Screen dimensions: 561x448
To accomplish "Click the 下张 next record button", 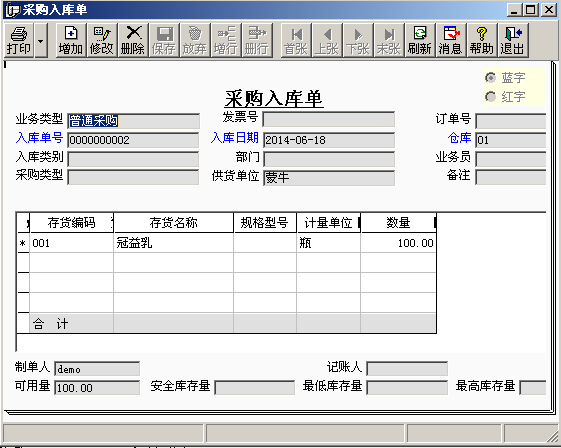I will click(x=358, y=40).
